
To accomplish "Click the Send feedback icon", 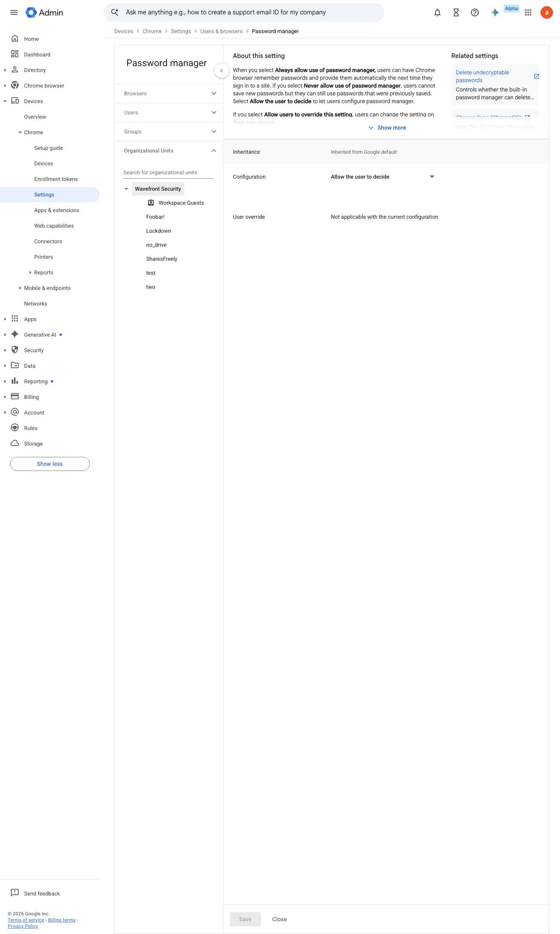I will (x=15, y=893).
